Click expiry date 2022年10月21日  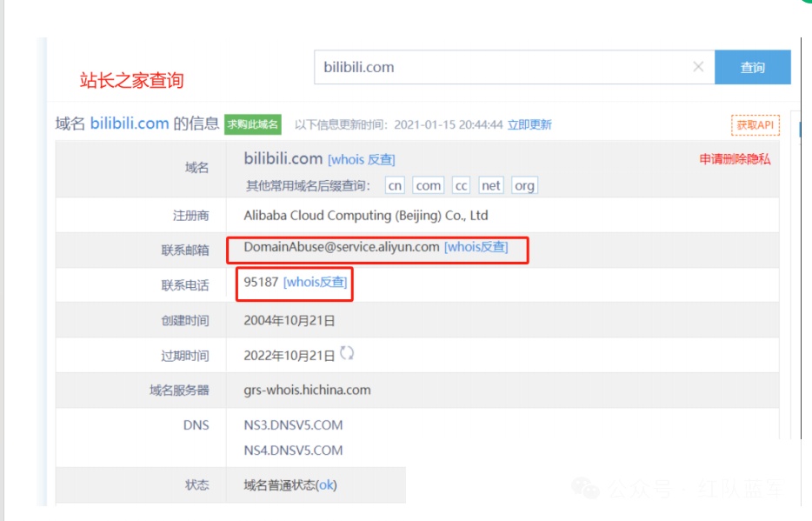point(289,356)
